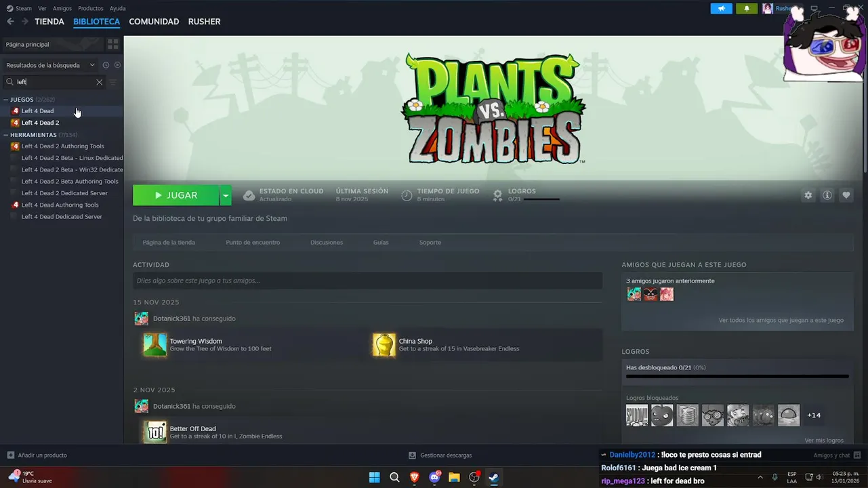Screen dimensions: 868x488
Task: Go to the COMUNIDAD tab
Action: 154,22
